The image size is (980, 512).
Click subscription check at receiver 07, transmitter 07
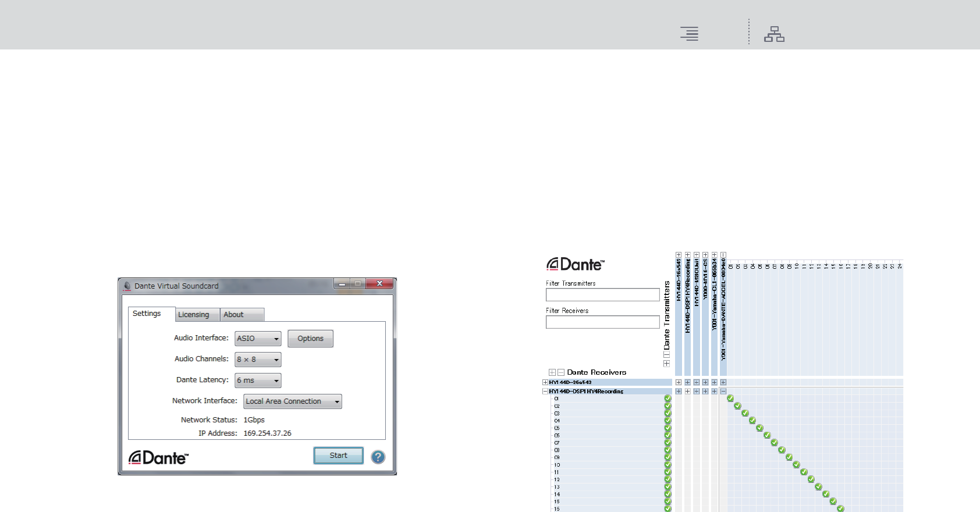[x=775, y=443]
